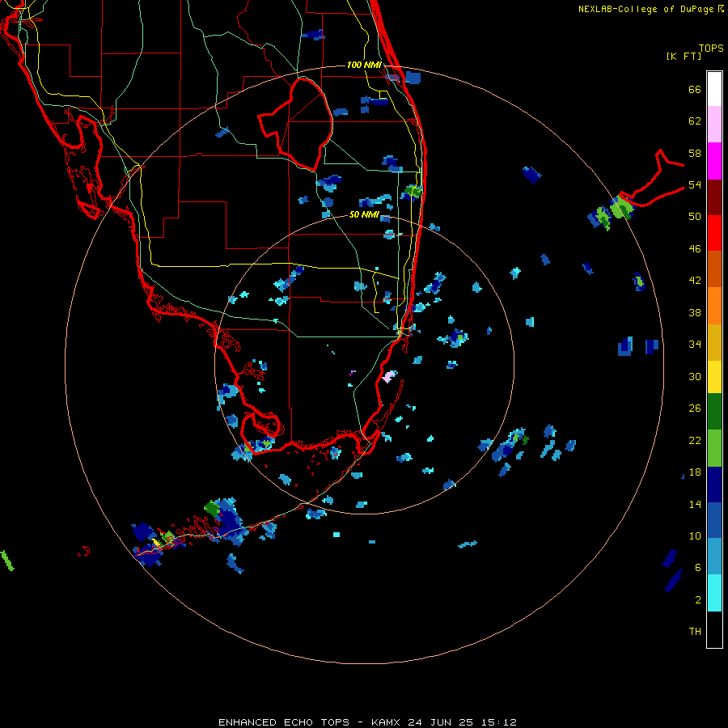
Task: Select the 14 legend value
Action: (x=695, y=504)
